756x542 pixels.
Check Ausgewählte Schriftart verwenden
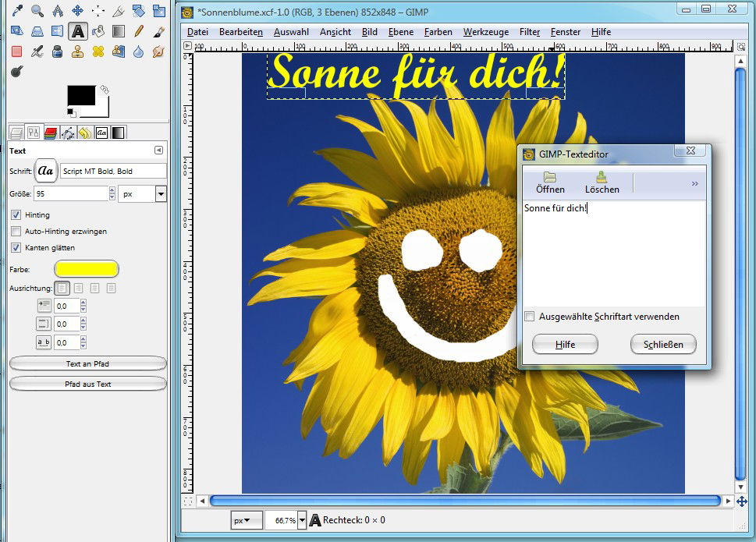[530, 317]
